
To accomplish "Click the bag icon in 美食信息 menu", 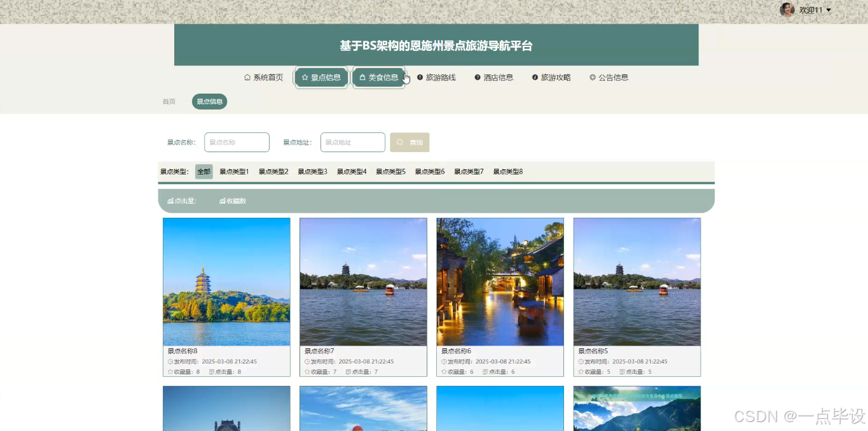I will point(362,78).
